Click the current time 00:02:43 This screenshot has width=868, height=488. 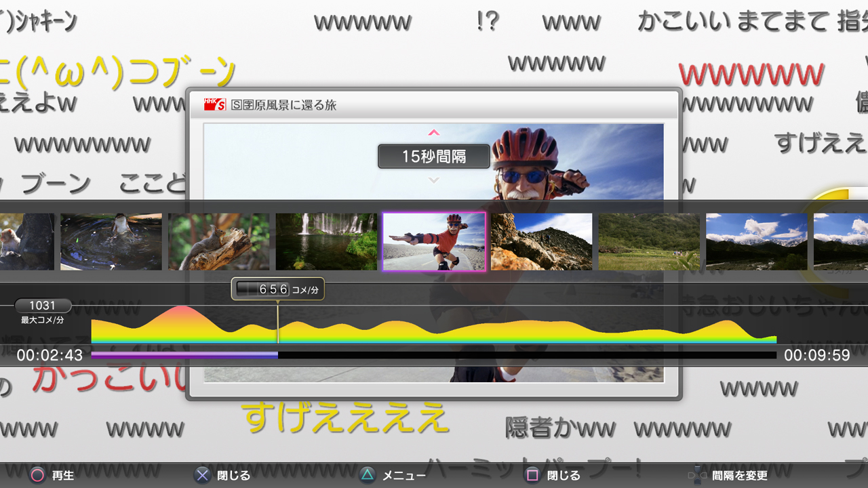tap(50, 355)
